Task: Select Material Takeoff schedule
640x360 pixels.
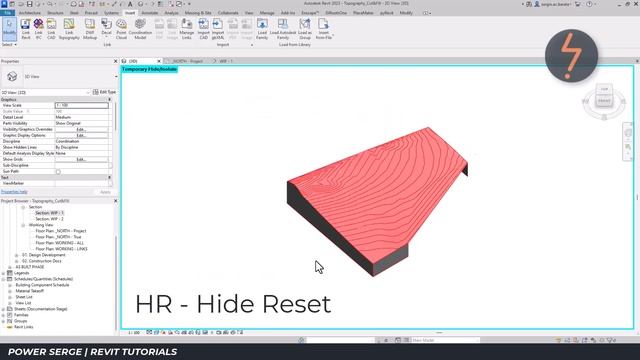Action: pos(29,291)
